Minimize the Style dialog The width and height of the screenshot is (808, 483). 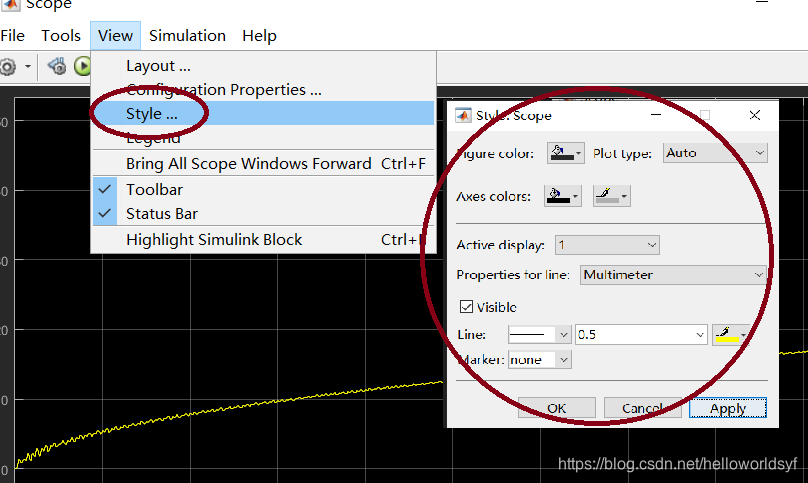tap(655, 115)
